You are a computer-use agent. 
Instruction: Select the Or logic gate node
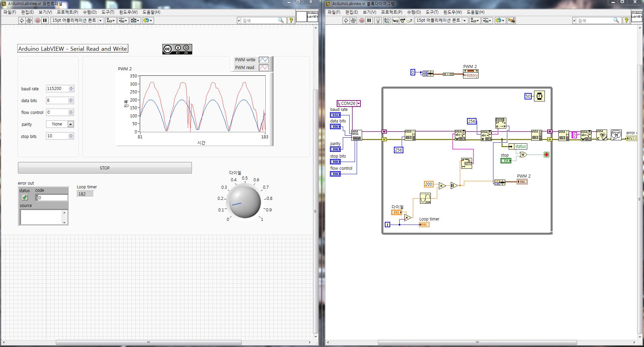pos(523,155)
